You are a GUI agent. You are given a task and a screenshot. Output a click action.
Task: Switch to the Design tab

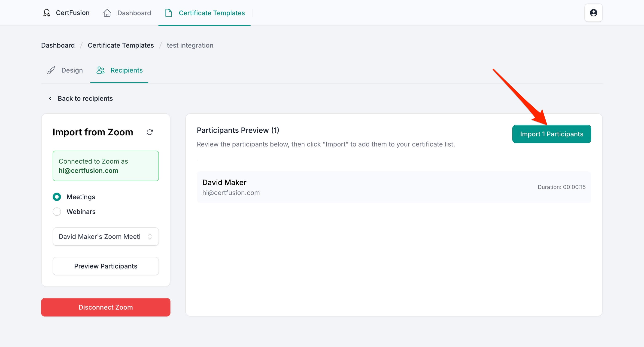click(x=72, y=70)
